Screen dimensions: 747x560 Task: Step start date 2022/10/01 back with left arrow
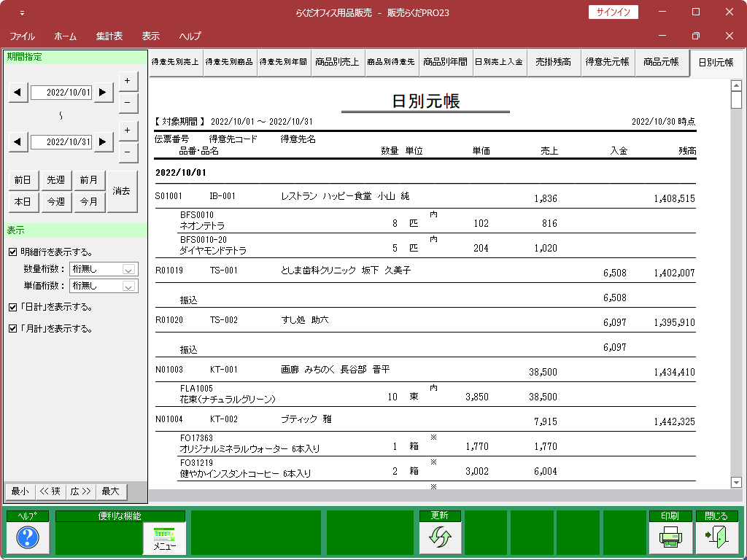(18, 93)
